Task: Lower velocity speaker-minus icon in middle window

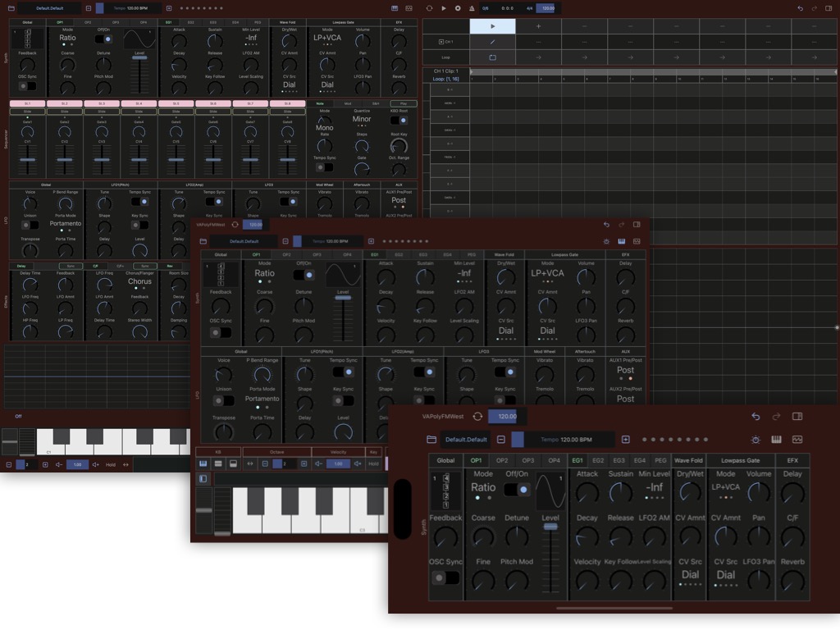Action: (x=318, y=463)
